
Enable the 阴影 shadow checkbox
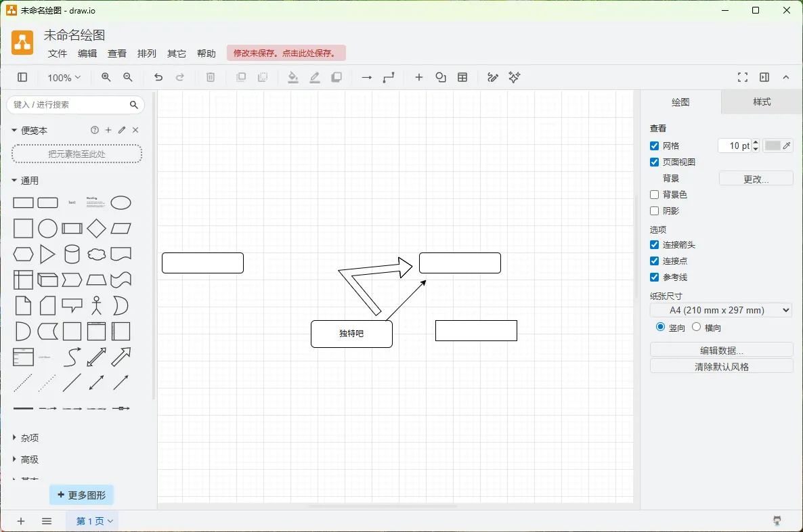coord(654,210)
